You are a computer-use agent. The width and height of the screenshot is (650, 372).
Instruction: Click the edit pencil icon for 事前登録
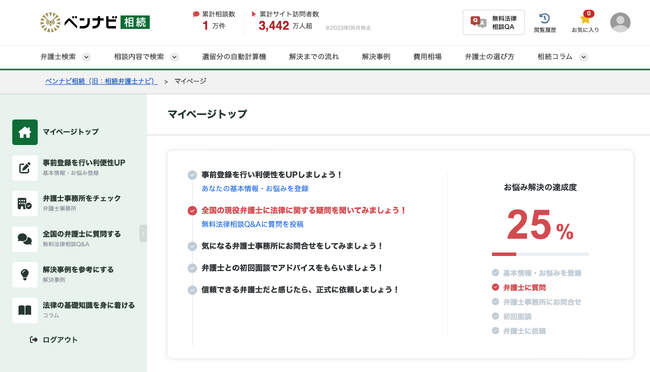(25, 168)
